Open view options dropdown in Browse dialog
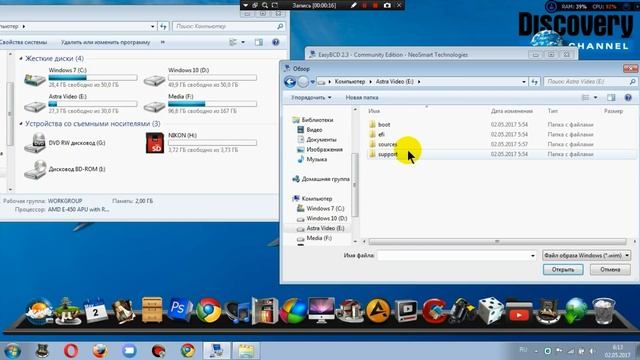This screenshot has height=360, width=640. pos(596,98)
